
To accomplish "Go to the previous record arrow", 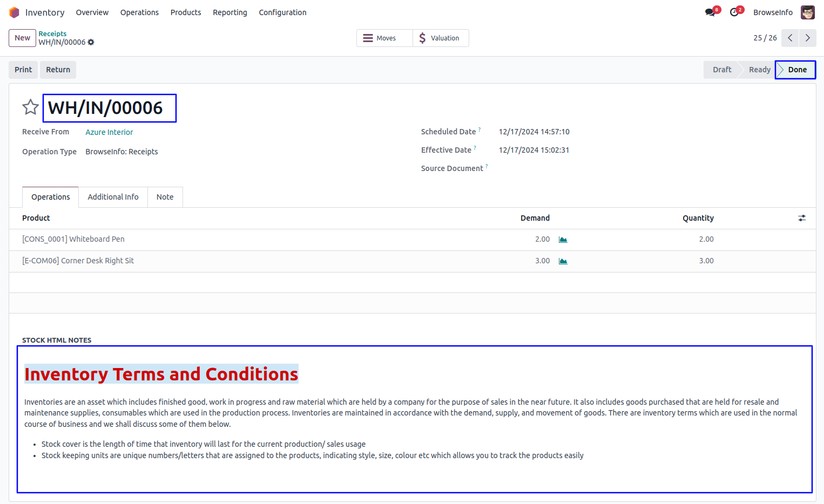I will pyautogui.click(x=790, y=38).
